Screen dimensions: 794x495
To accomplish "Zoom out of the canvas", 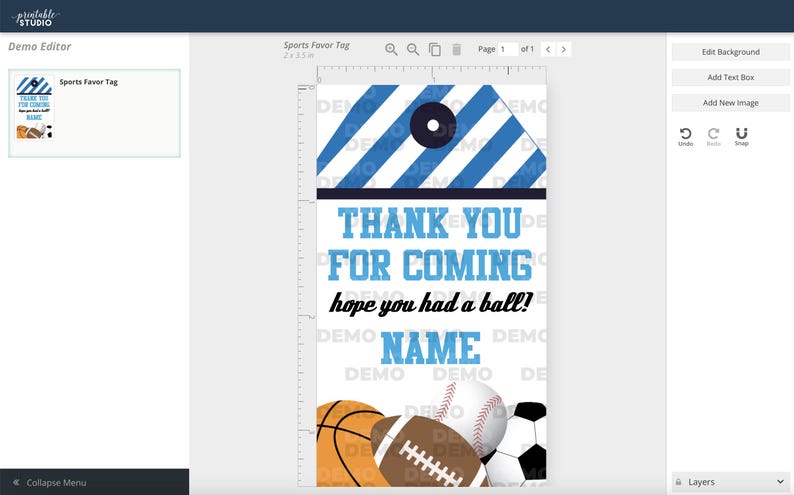I will click(x=413, y=49).
